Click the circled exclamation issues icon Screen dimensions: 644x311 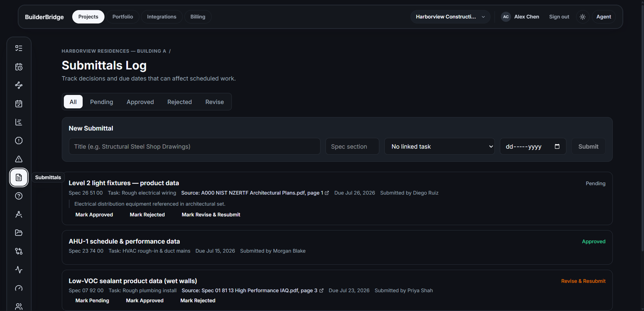click(19, 141)
